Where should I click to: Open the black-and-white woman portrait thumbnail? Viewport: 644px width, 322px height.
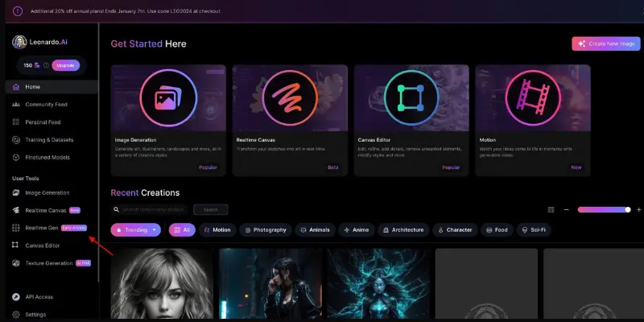coord(163,283)
